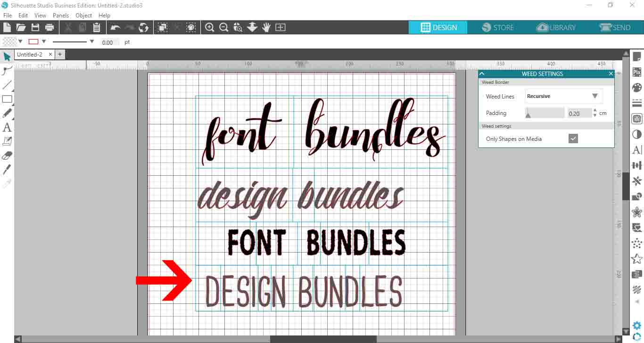Viewport: 644px width, 343px height.
Task: Select all objects with the Select All icon
Action: [x=163, y=27]
